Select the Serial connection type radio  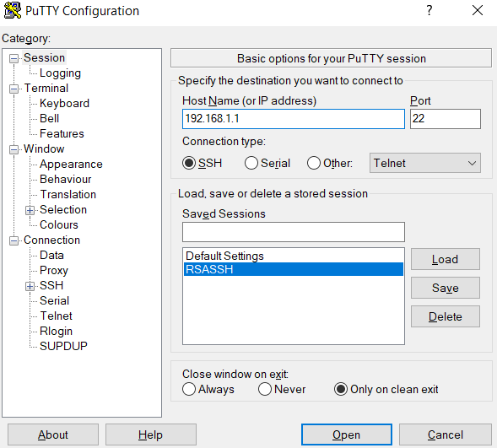coord(251,163)
